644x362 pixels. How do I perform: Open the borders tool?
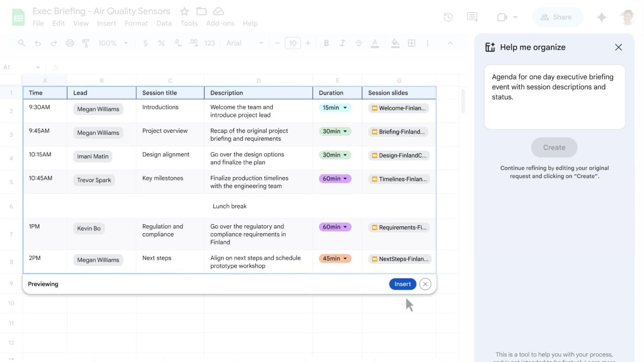coord(412,43)
